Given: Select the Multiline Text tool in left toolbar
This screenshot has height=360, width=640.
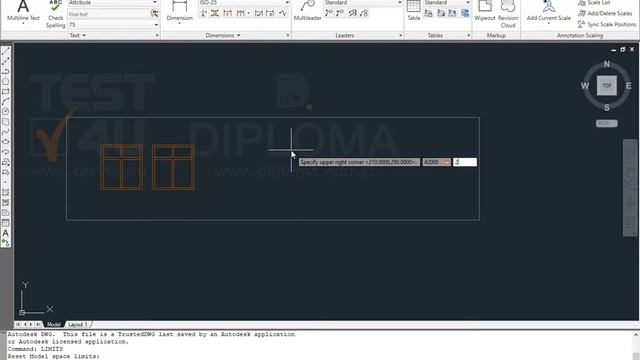Looking at the screenshot, I should click(6, 233).
